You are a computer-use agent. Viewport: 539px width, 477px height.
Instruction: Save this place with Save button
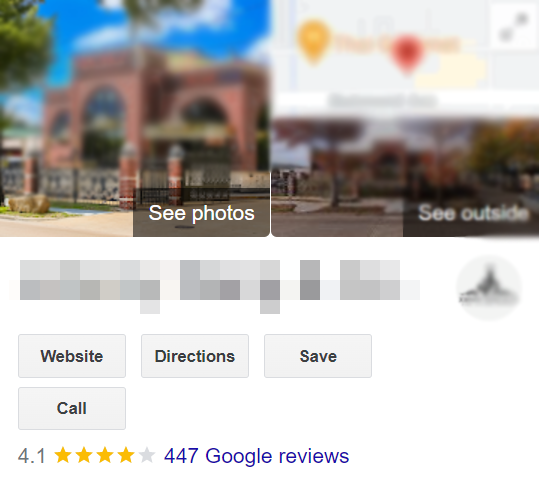[318, 356]
